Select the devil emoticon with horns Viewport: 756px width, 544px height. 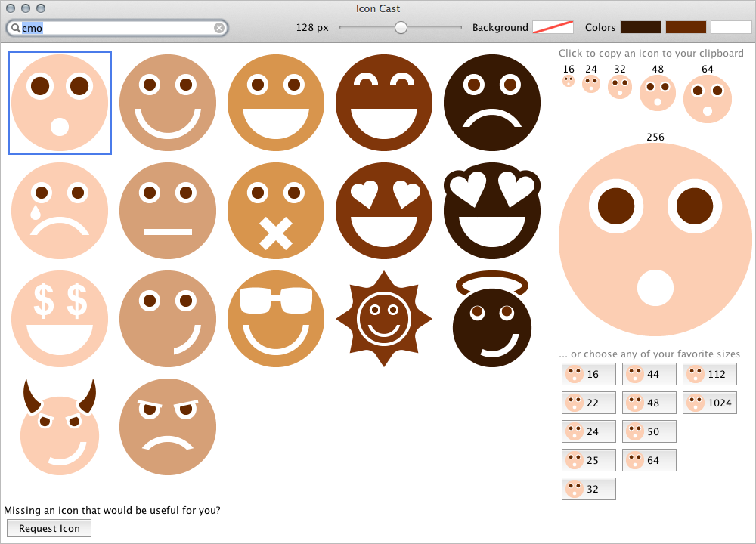[60, 426]
